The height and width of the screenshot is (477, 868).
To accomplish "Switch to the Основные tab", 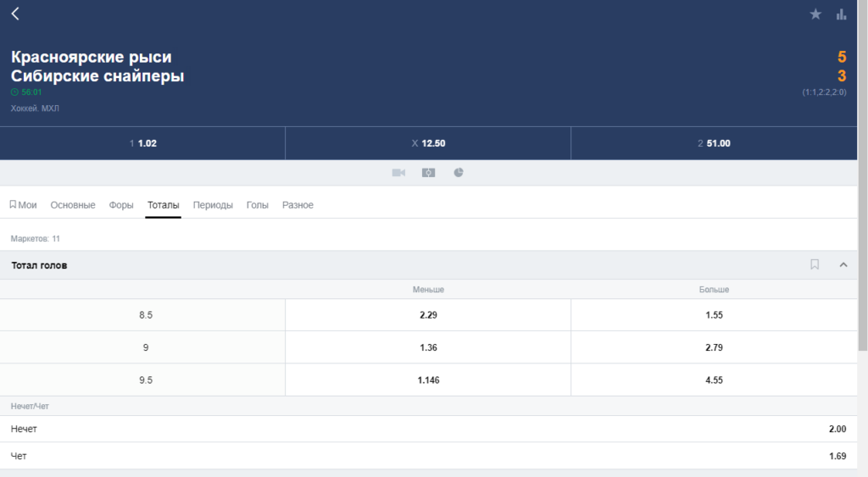I will tap(73, 205).
